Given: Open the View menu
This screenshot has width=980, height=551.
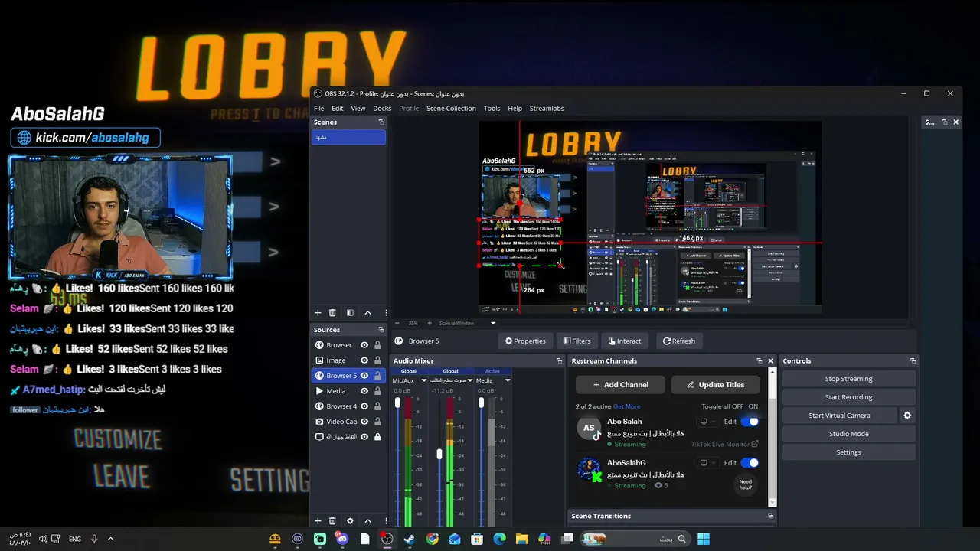Looking at the screenshot, I should click(358, 109).
